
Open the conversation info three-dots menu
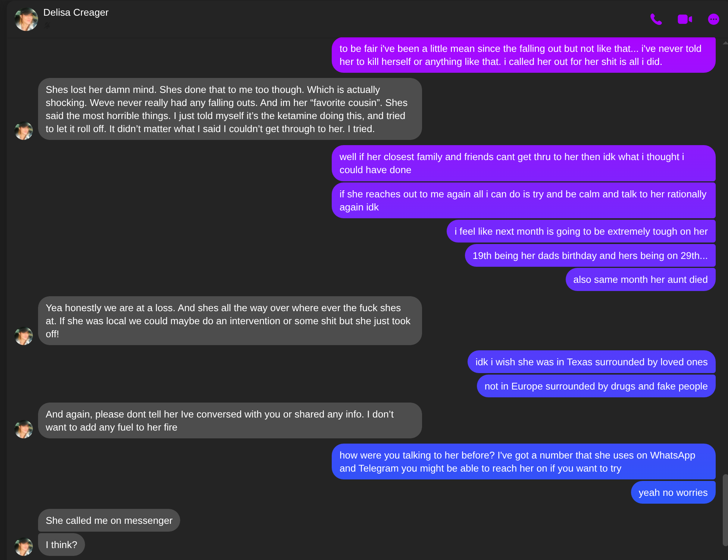pos(713,19)
